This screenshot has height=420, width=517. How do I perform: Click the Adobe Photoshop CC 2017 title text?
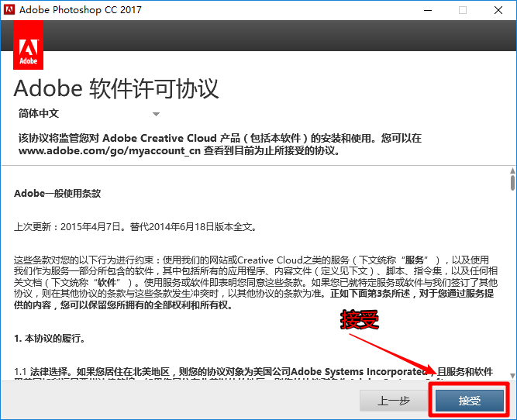point(81,10)
